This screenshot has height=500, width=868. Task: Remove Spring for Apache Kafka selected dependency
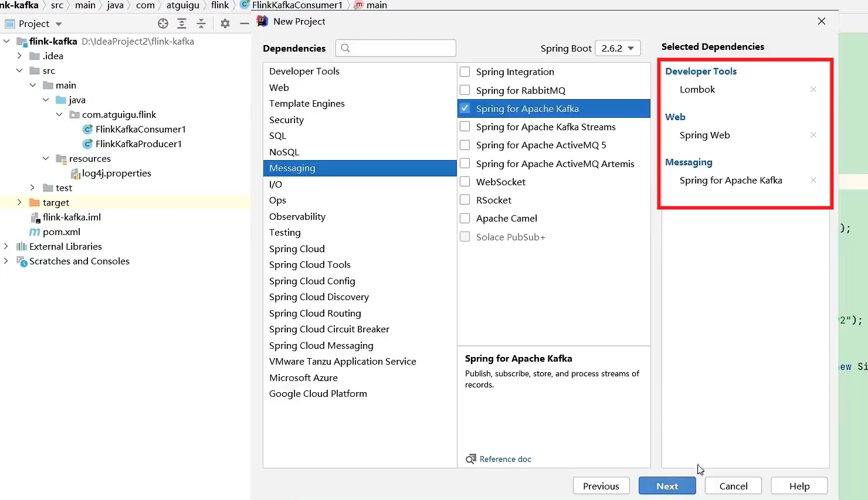point(813,180)
